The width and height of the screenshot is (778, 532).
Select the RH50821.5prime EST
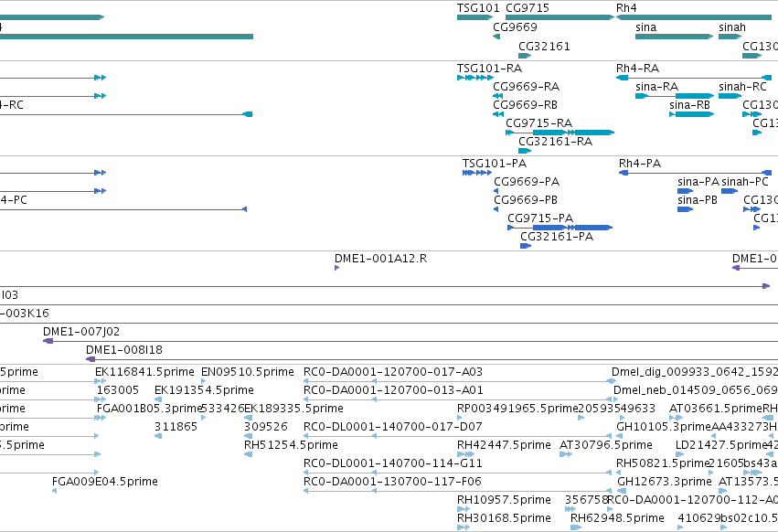coord(619,473)
